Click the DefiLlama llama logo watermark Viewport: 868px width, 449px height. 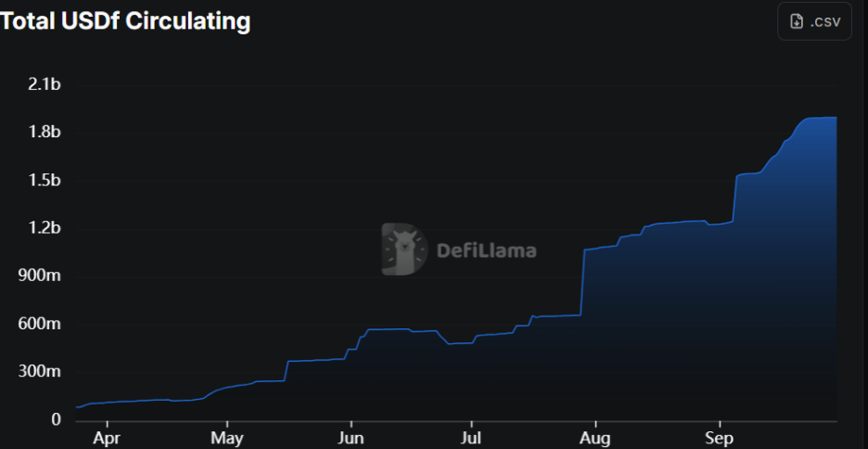point(404,250)
